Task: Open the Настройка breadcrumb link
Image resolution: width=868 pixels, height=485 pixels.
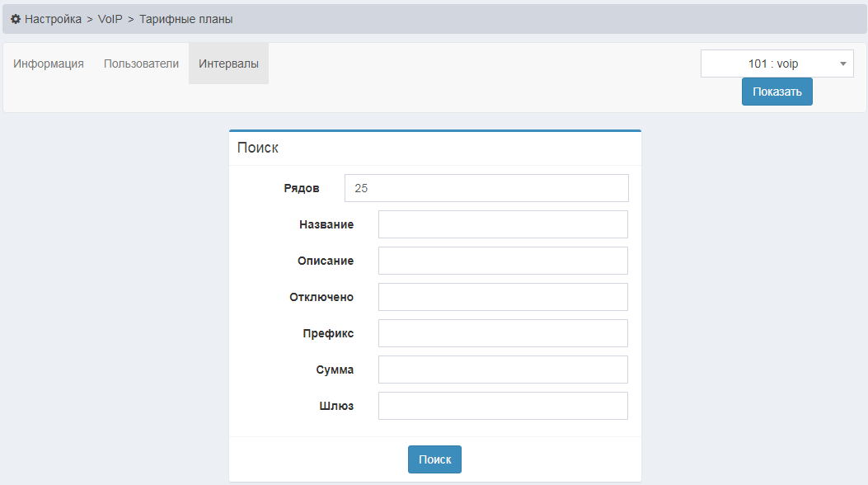Action: pyautogui.click(x=53, y=19)
